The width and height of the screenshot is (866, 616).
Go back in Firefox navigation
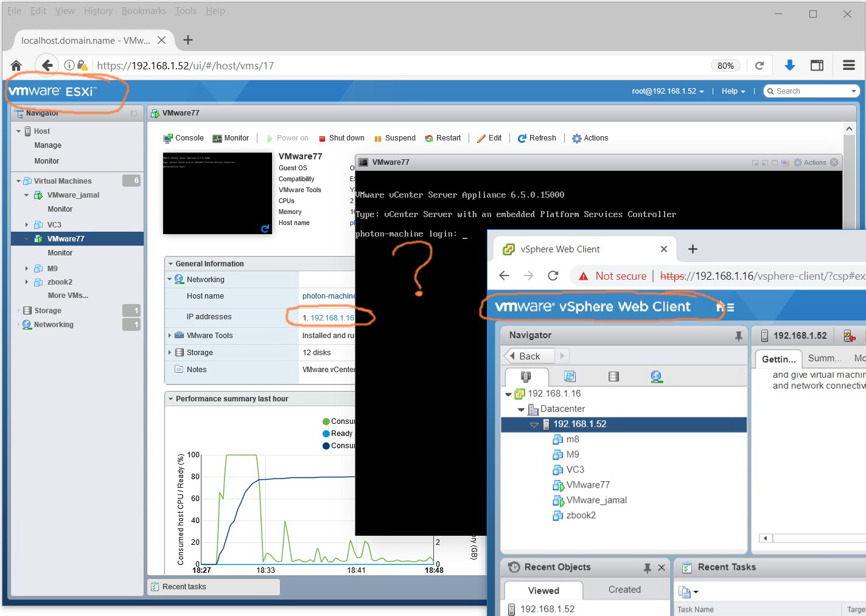click(47, 65)
